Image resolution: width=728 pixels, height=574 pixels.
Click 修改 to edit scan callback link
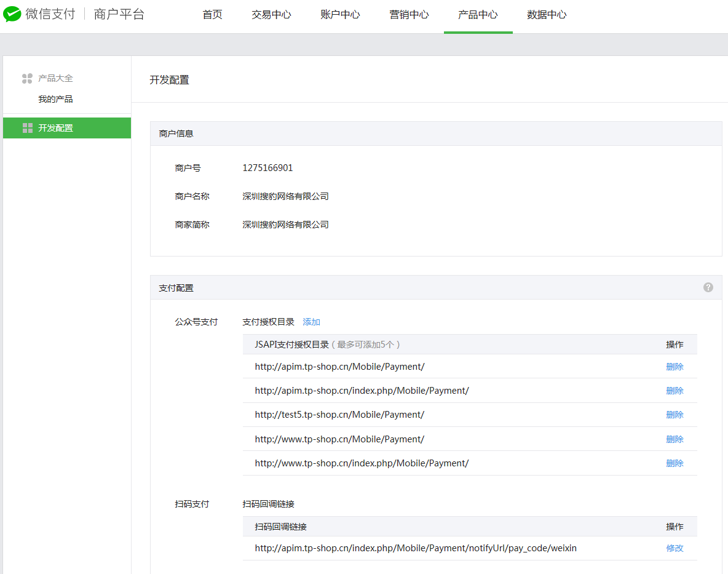pyautogui.click(x=675, y=548)
